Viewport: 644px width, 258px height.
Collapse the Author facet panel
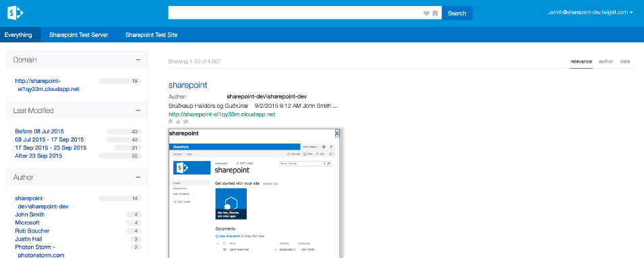(138, 177)
